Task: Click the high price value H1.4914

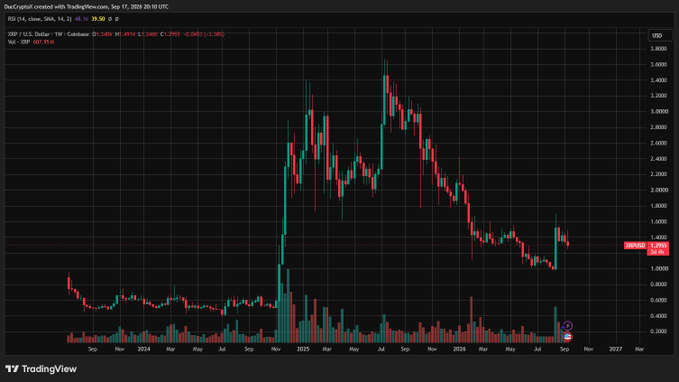Action: coord(125,34)
